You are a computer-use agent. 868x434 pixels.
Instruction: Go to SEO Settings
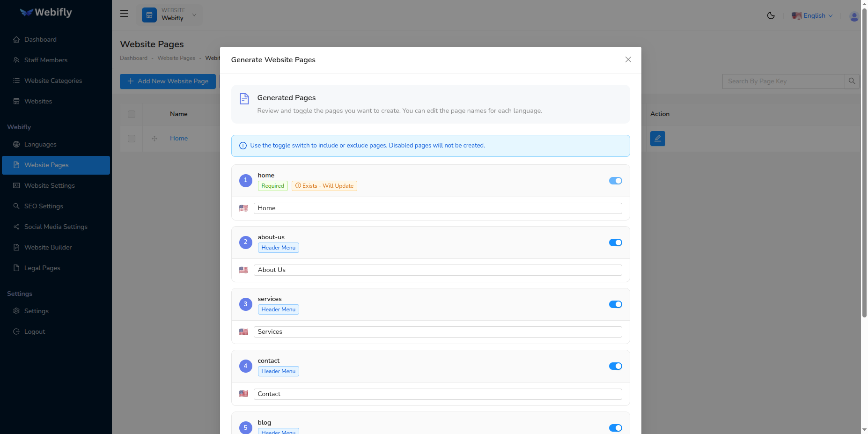click(x=44, y=206)
